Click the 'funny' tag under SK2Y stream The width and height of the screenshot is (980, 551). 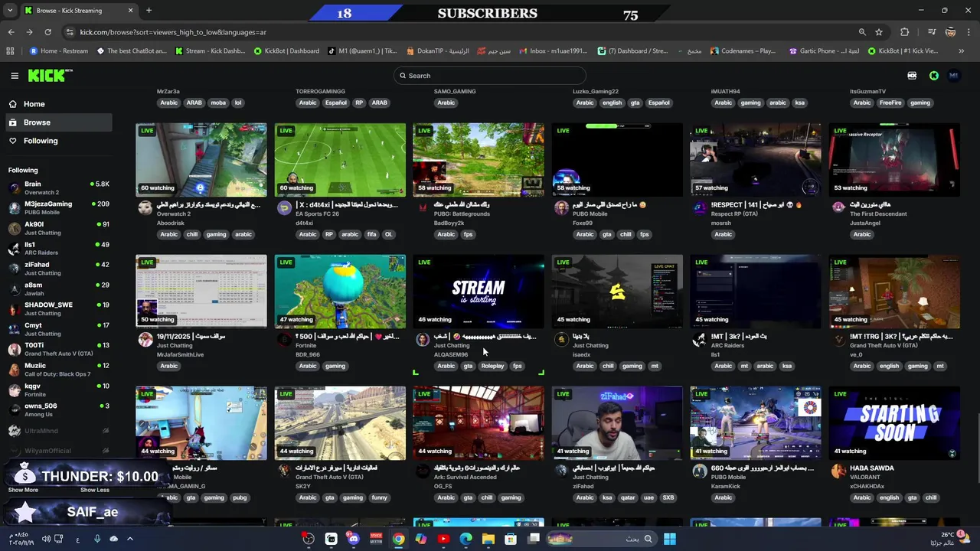(379, 497)
